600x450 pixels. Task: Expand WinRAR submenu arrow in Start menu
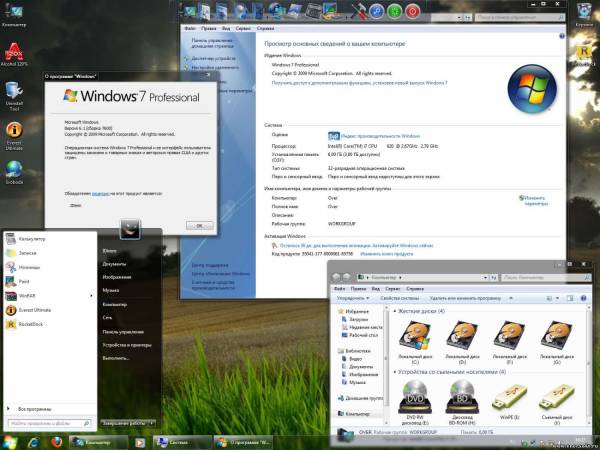pyautogui.click(x=91, y=296)
